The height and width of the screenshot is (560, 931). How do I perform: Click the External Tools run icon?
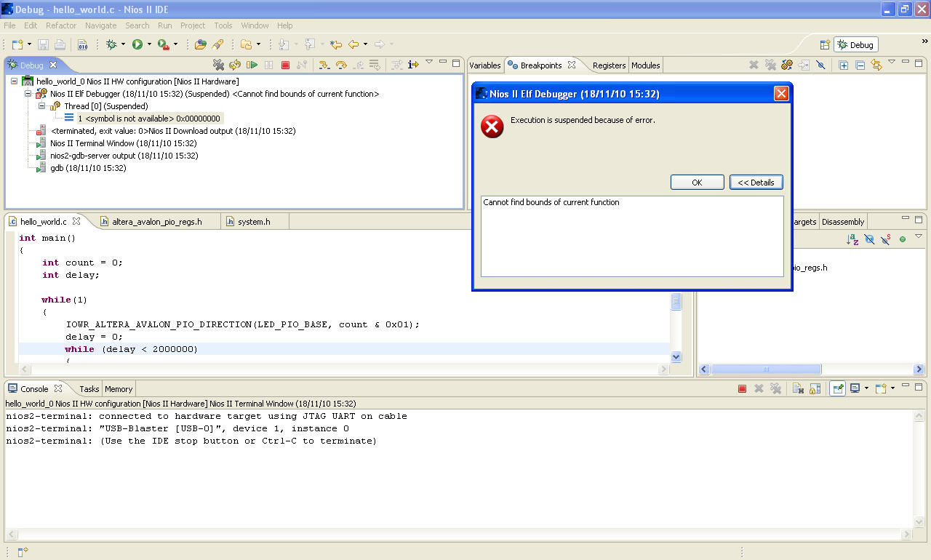[164, 44]
